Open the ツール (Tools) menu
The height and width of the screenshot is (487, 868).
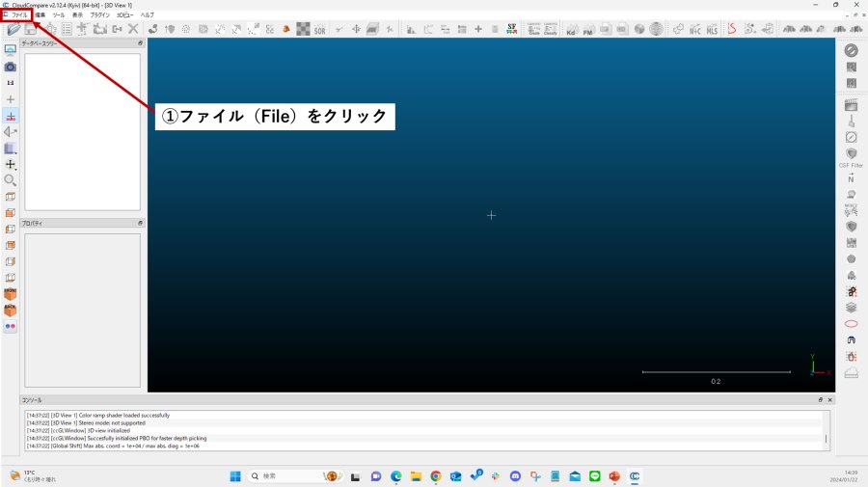click(x=59, y=14)
